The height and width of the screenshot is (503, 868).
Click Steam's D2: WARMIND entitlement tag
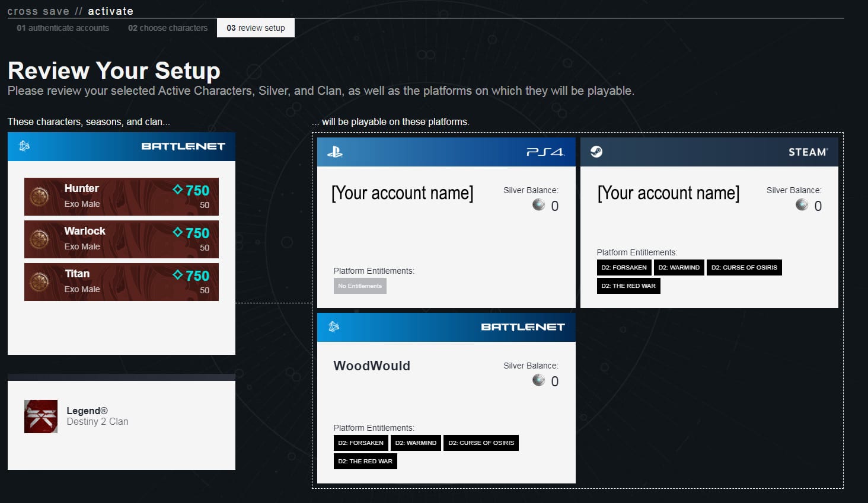click(679, 268)
